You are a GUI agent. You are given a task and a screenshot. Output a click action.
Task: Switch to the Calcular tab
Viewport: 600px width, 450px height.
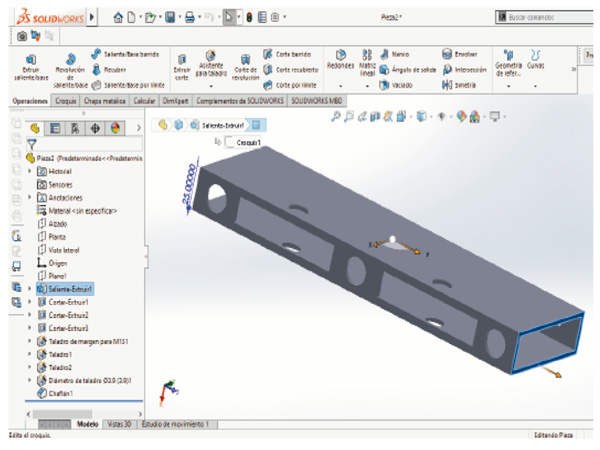tap(144, 101)
